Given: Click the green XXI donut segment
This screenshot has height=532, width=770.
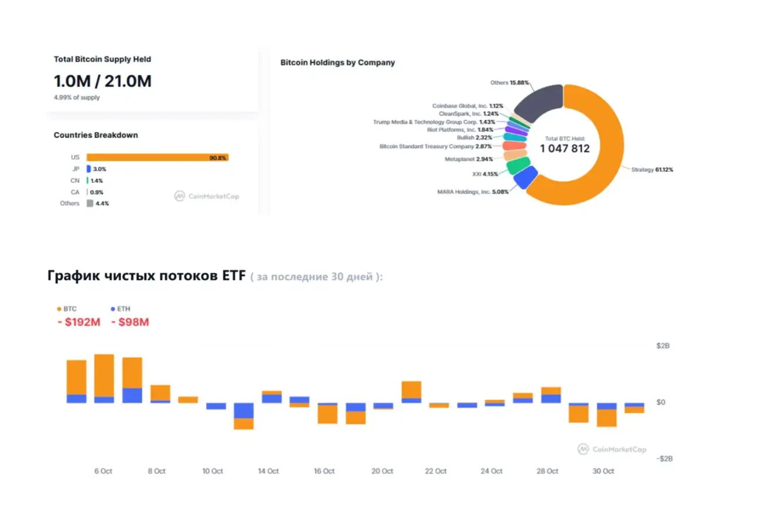Looking at the screenshot, I should (516, 165).
